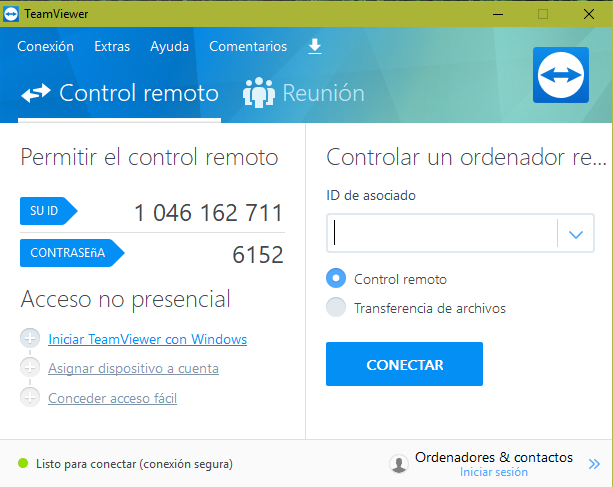
Task: Click plus icon beside Iniciar TeamViewer con Windows
Action: pos(30,338)
